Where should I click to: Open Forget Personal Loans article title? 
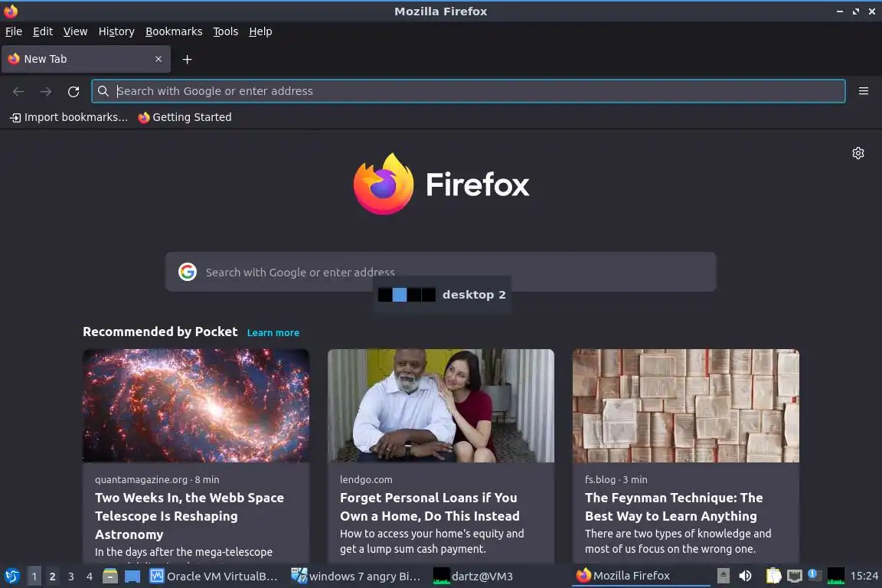(430, 507)
